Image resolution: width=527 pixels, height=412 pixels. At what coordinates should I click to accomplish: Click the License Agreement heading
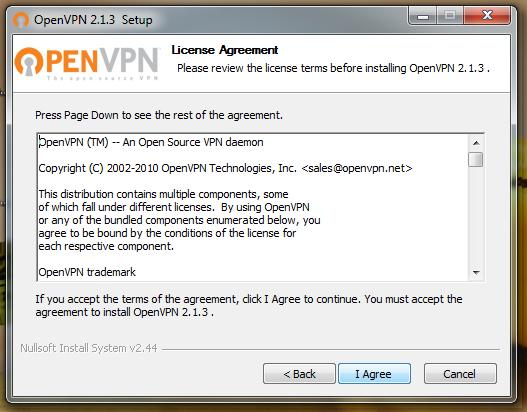pyautogui.click(x=225, y=50)
